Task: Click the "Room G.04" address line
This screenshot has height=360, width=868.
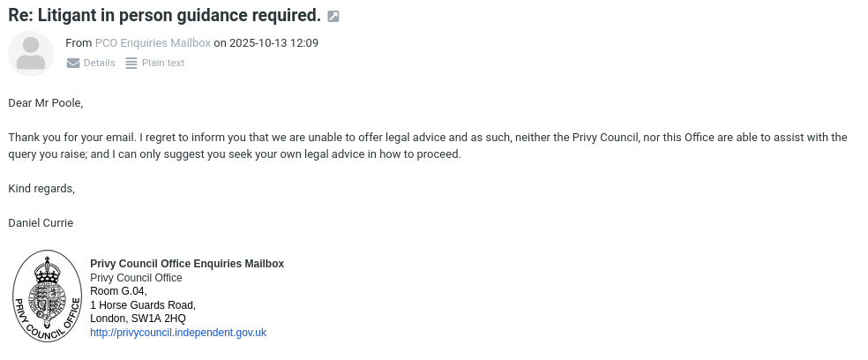Action: [118, 291]
